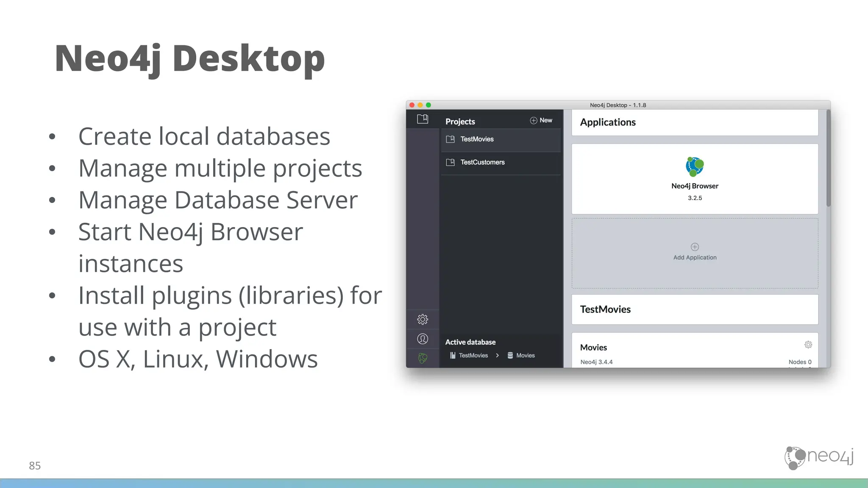
Task: Click the TestMovies section header
Action: point(605,310)
